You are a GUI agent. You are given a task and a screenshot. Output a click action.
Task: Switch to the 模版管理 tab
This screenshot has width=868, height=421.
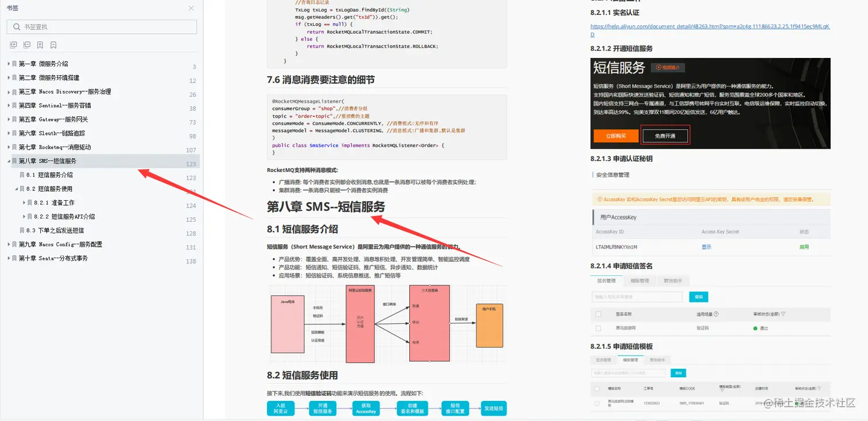tap(640, 280)
